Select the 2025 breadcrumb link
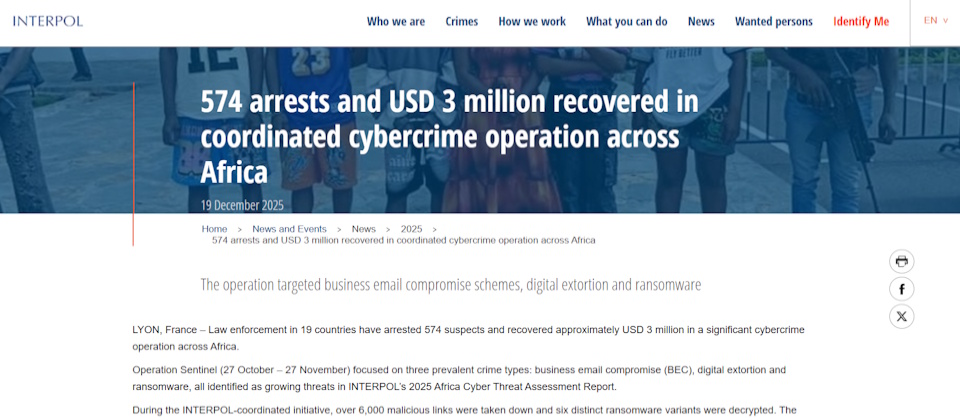Image resolution: width=960 pixels, height=420 pixels. coord(411,229)
